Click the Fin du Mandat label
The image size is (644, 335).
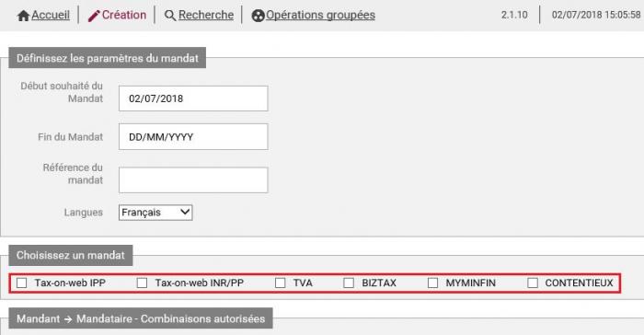(x=70, y=137)
